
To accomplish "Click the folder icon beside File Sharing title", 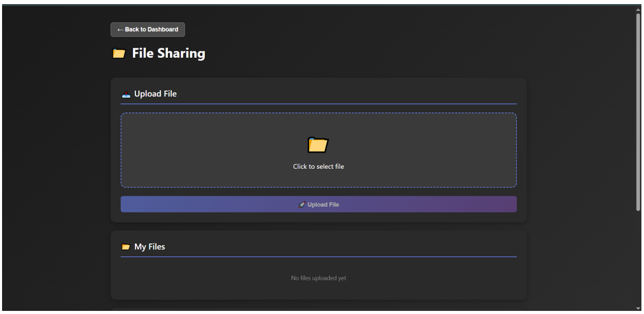I will [119, 54].
